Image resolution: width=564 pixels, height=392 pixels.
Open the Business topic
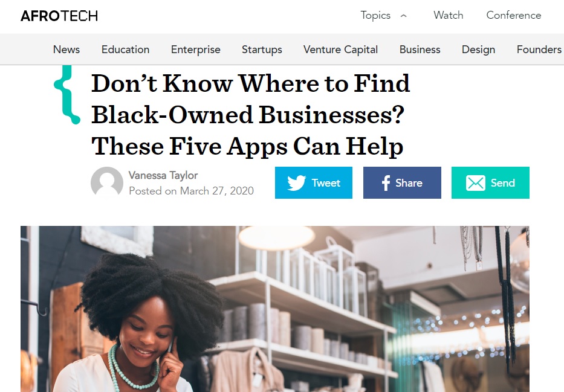point(420,49)
